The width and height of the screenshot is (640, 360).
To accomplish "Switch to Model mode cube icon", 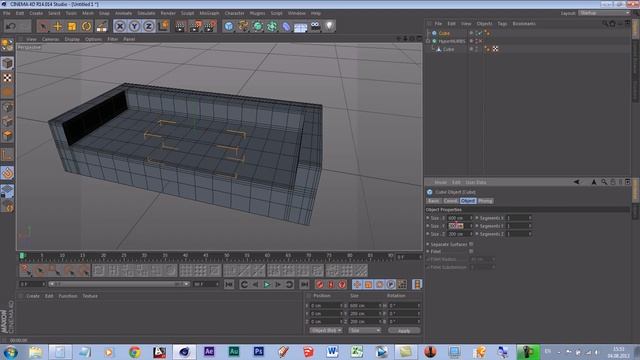I will coord(7,63).
